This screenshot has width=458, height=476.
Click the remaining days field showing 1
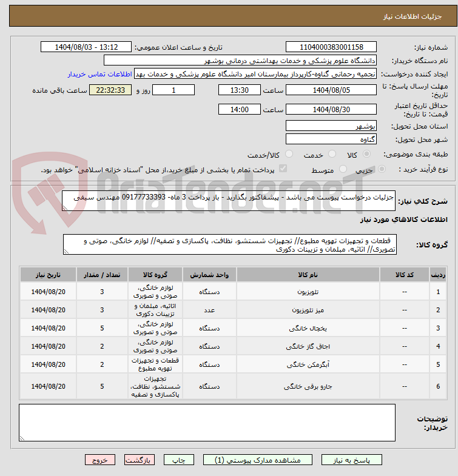173,90
